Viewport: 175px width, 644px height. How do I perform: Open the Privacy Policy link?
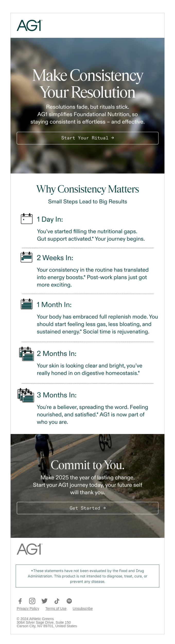(28, 608)
